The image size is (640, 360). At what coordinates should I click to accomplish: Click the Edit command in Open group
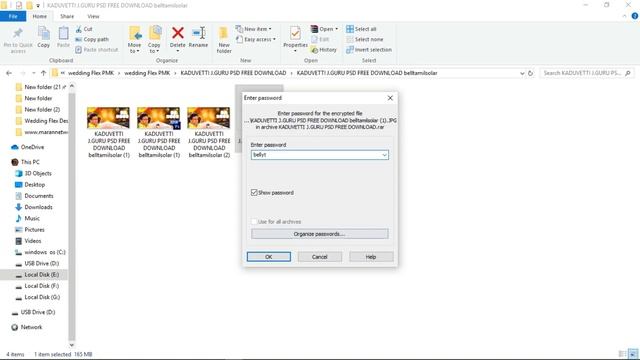pos(320,40)
